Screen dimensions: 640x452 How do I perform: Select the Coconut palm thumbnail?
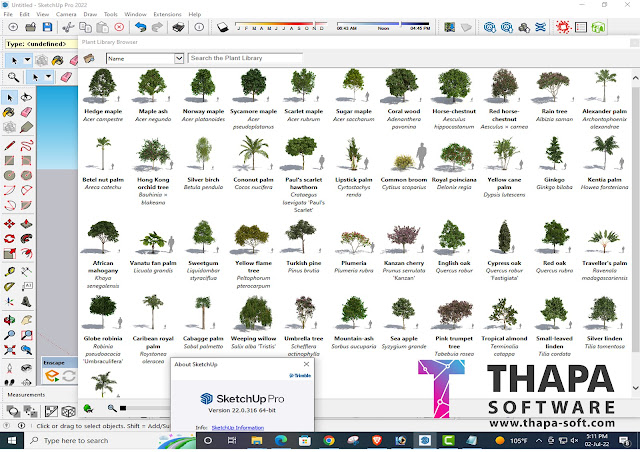coord(254,154)
